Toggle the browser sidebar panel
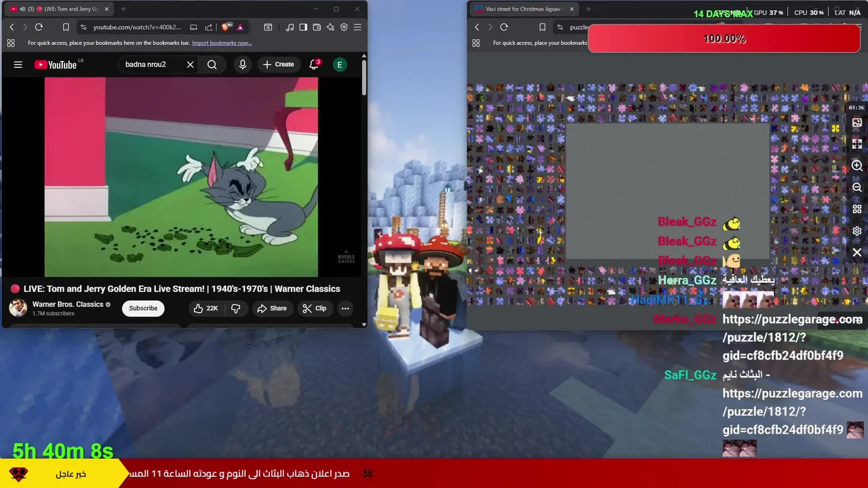Viewport: 868px width, 488px height. coord(303,27)
